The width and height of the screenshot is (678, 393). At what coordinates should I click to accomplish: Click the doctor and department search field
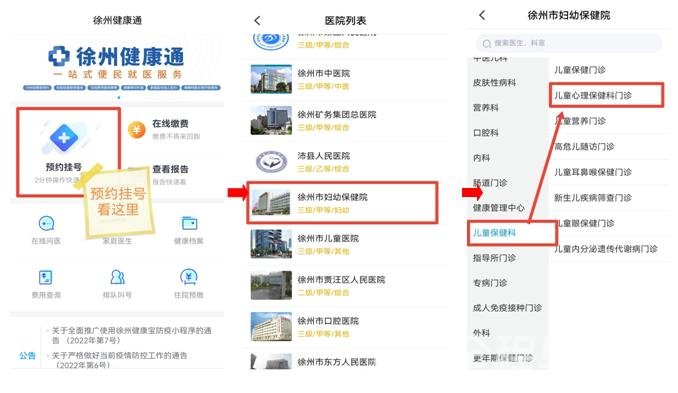point(569,43)
